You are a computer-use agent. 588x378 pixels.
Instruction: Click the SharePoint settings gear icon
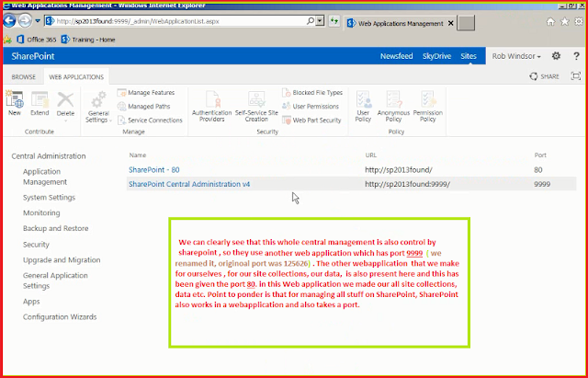[556, 56]
